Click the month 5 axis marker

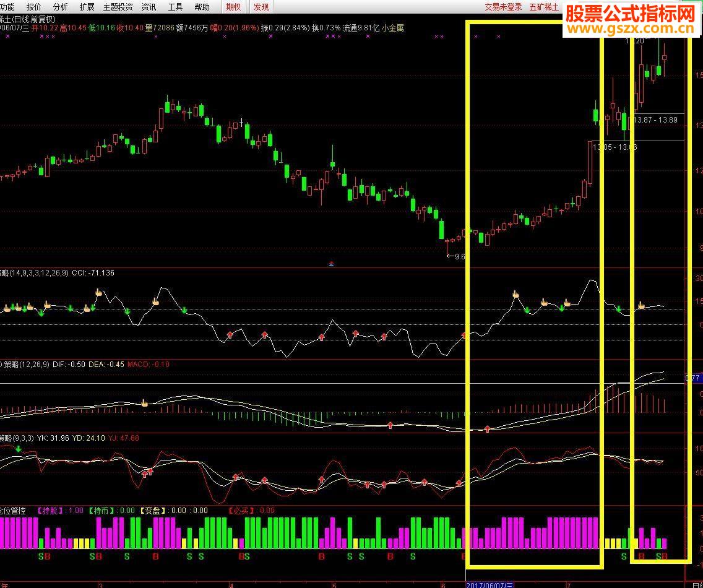[334, 585]
